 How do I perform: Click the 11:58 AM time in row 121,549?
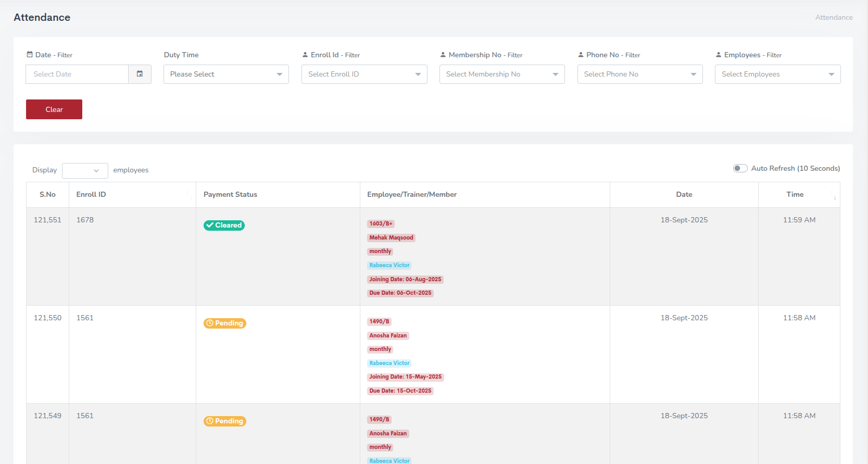[x=799, y=416]
